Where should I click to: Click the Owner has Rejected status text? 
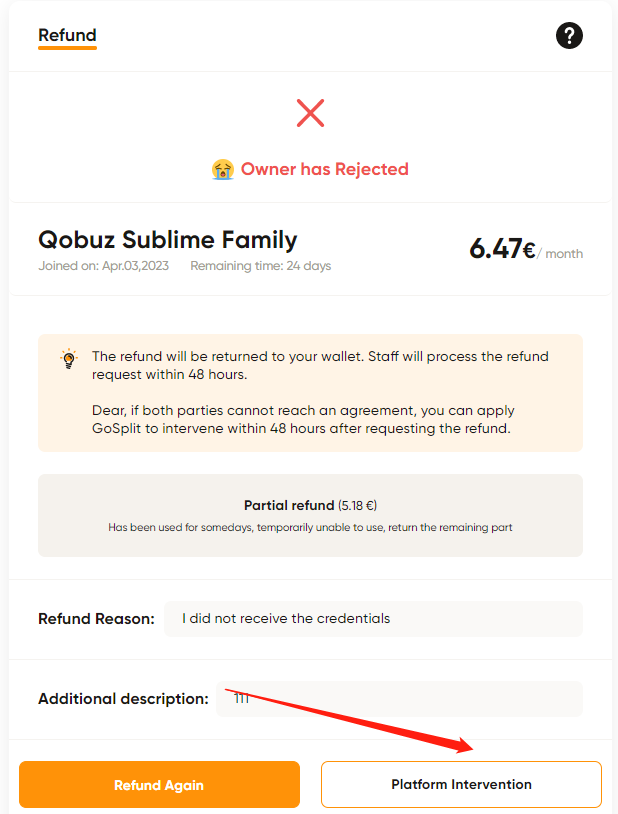coord(325,169)
